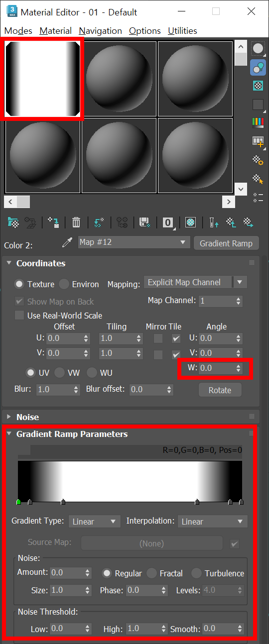Select the VW plane radio button
269x644 pixels.
[59, 372]
